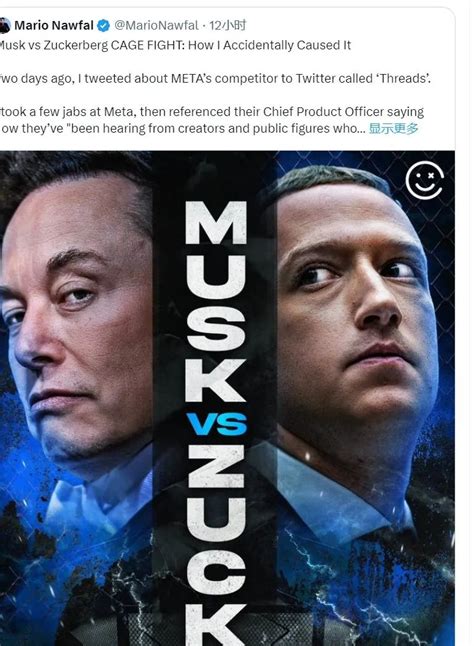This screenshot has width=474, height=646.
Task: Open Mario Nawfal's profile avatar
Action: [5, 26]
